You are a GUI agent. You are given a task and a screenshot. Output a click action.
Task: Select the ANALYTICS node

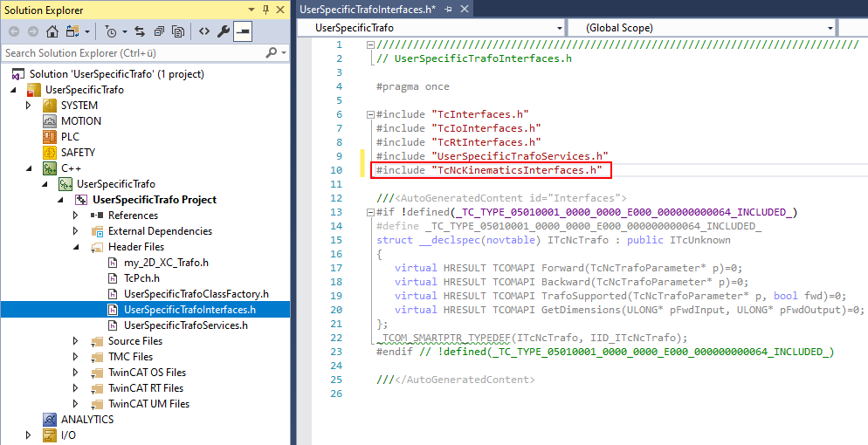point(87,420)
